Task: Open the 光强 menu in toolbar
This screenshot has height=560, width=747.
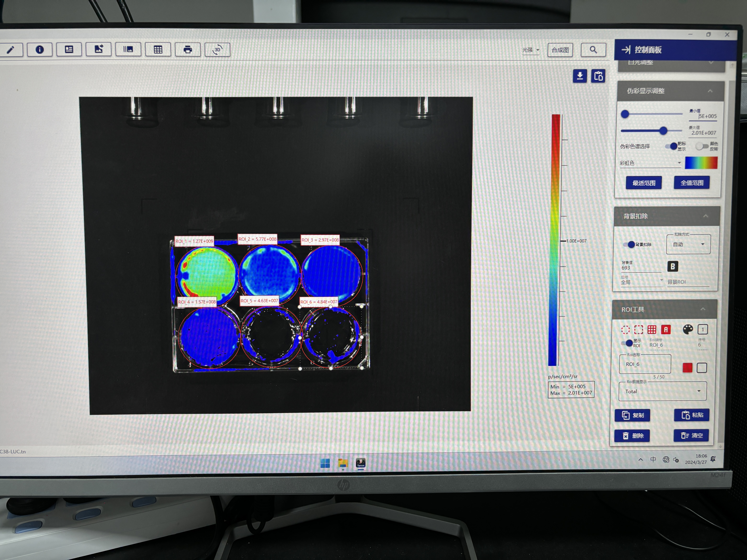Action: click(530, 50)
